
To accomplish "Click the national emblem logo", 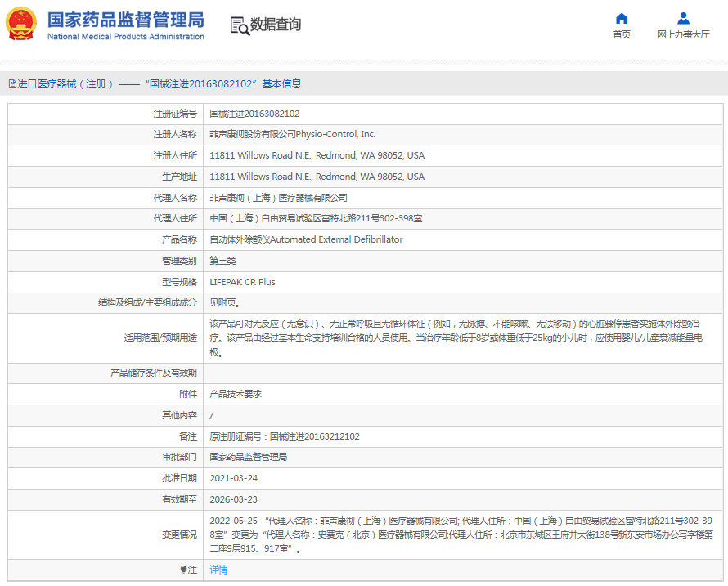I will [22, 25].
